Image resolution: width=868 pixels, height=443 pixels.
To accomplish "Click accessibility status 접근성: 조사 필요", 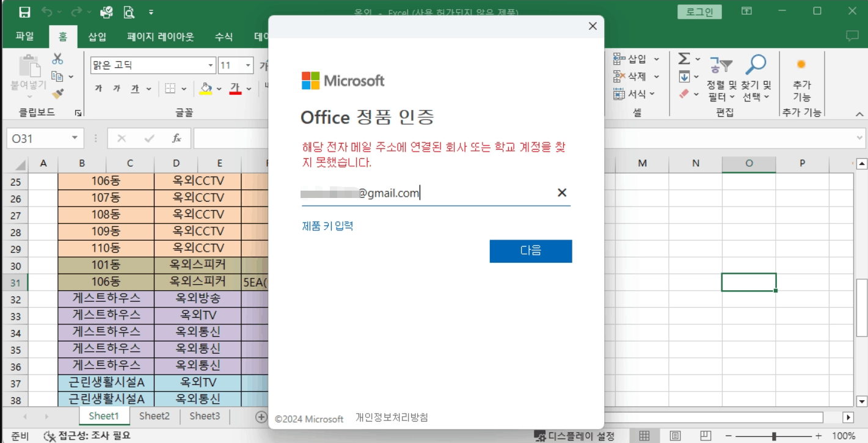I will pyautogui.click(x=87, y=436).
